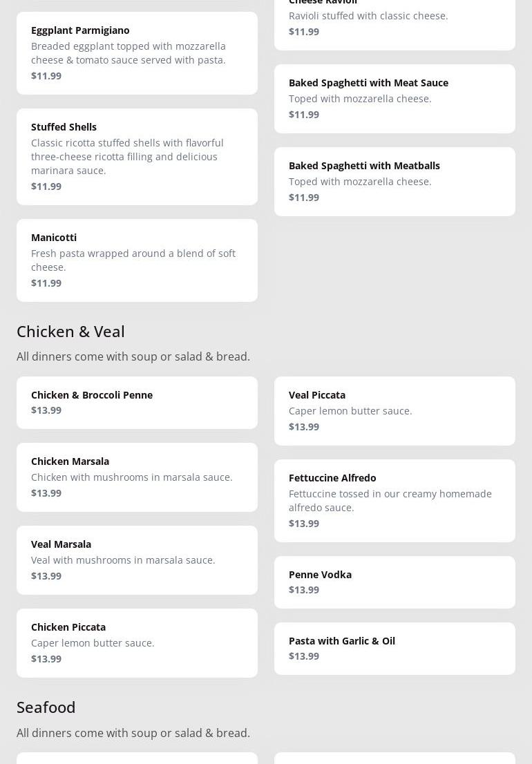Screen dimensions: 532x764
Task: Click the Veal Piccata card
Action: coord(395,411)
